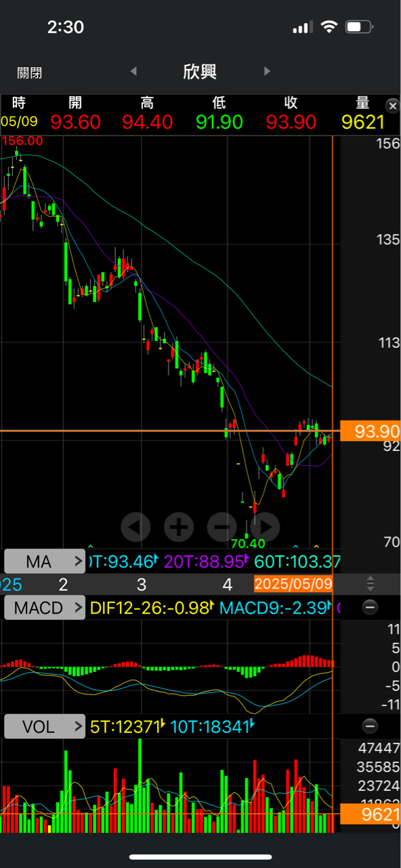Tap the up-down sort arrows beside date
Image resolution: width=401 pixels, height=868 pixels.
pos(371,583)
